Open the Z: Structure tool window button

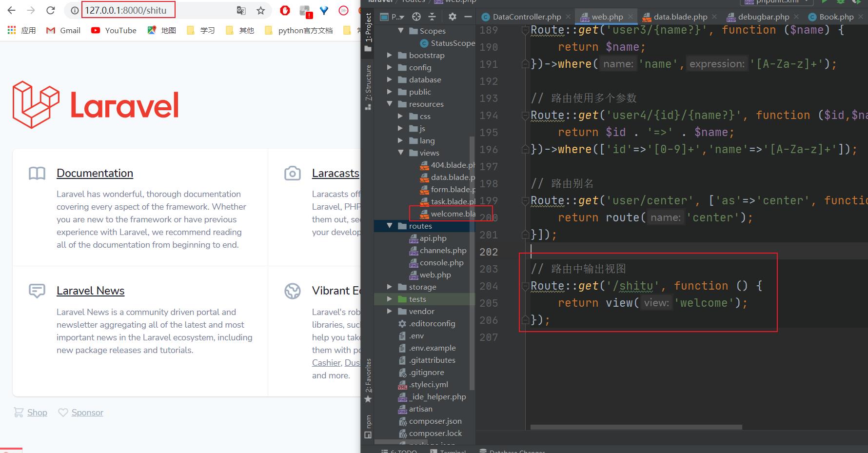368,87
